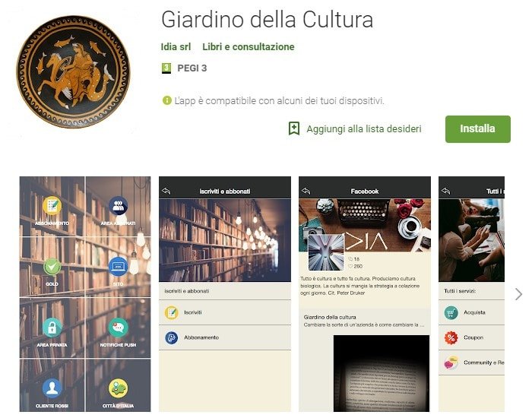Click Aggiungi alla lista desideri

click(364, 129)
